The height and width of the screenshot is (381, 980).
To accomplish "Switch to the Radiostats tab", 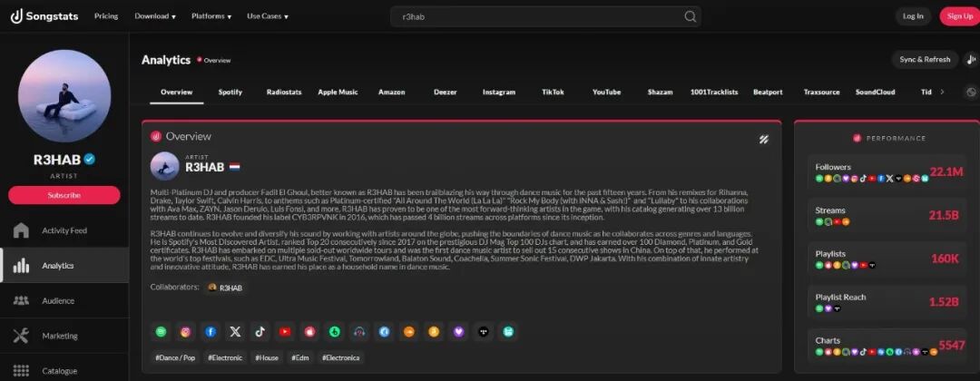I will pos(284,92).
